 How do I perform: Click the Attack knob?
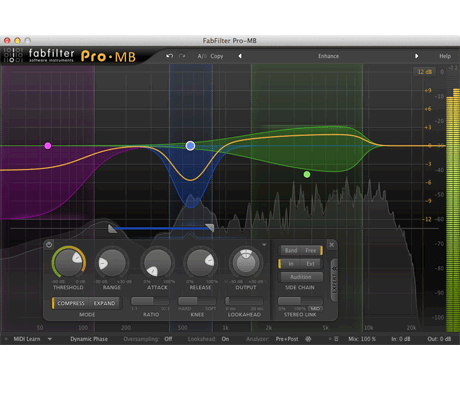157,263
